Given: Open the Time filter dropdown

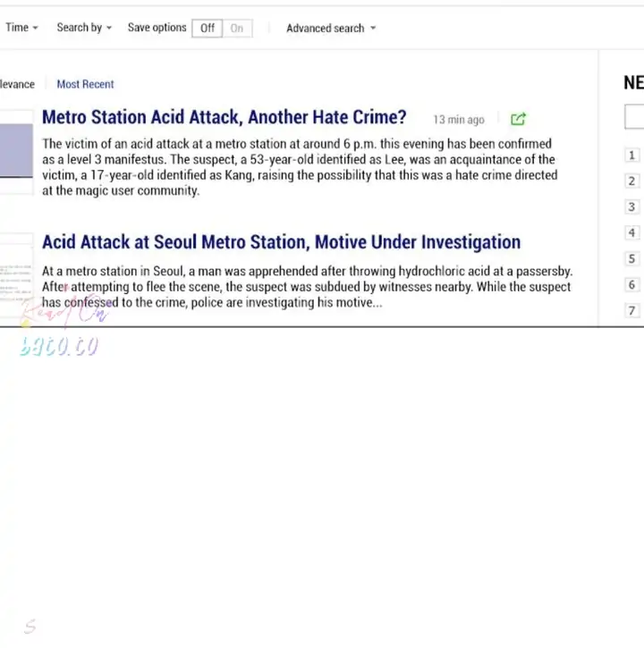Looking at the screenshot, I should (21, 28).
